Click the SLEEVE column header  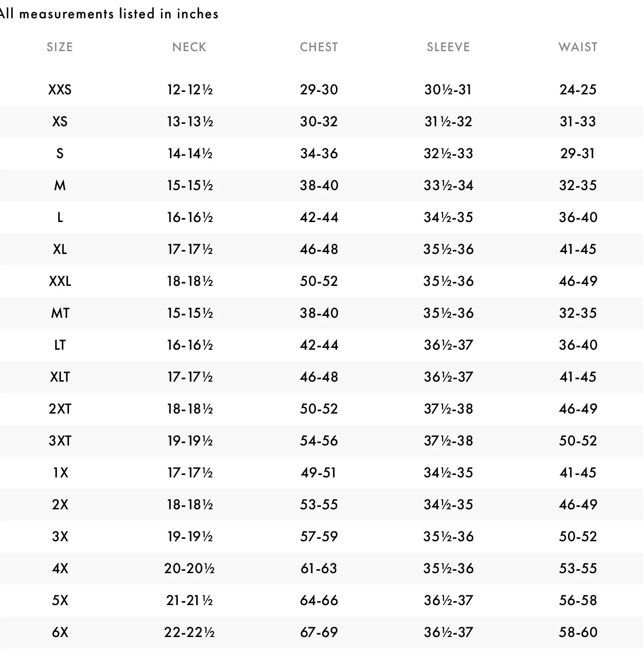coord(448,47)
